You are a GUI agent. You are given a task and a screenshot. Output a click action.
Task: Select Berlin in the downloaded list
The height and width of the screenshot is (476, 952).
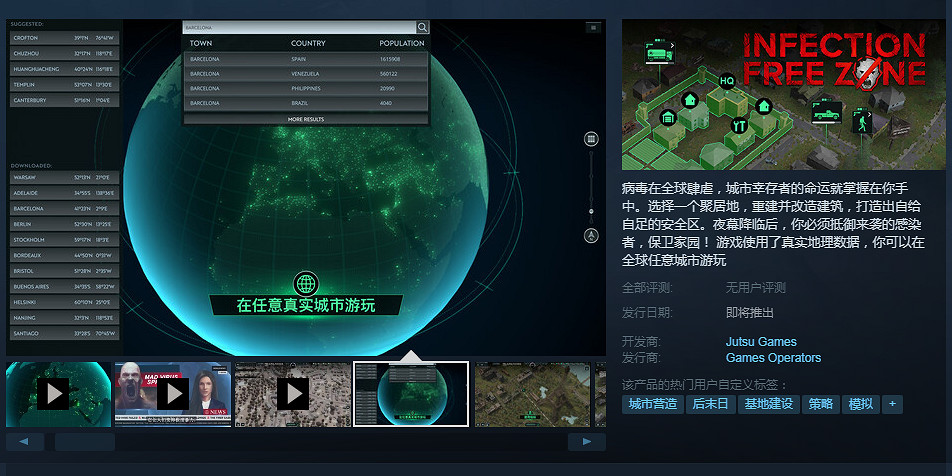64,224
